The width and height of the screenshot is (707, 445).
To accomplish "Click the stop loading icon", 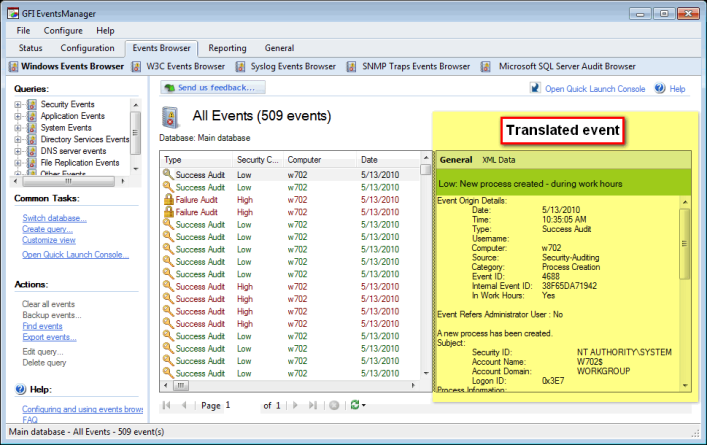I will (334, 405).
